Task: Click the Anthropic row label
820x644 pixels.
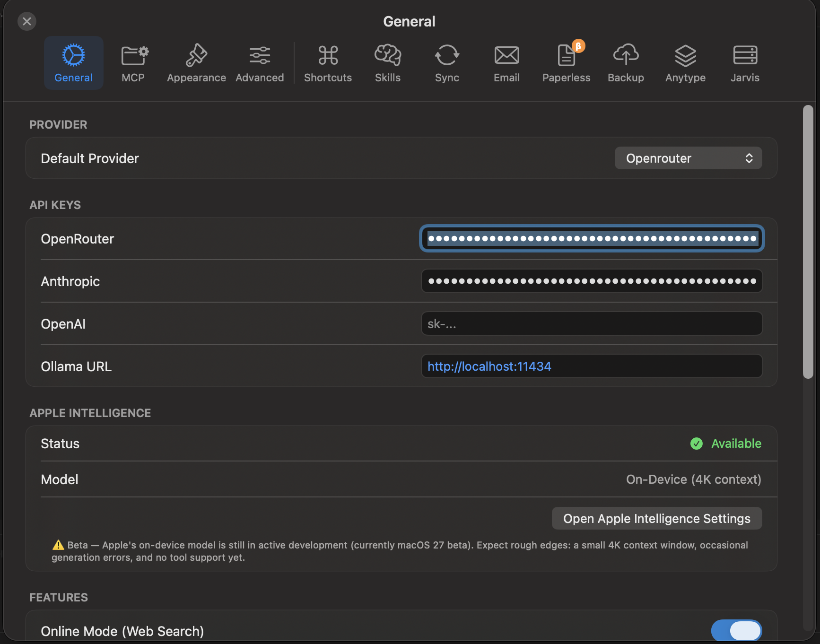Action: tap(70, 281)
